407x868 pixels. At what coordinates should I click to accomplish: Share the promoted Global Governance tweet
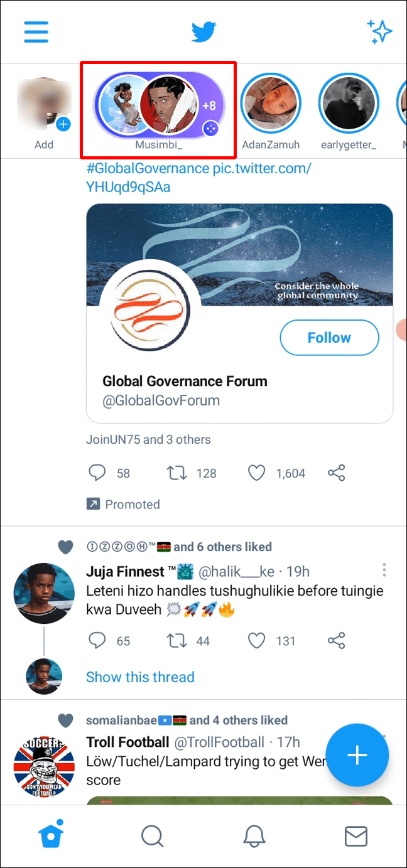(337, 473)
